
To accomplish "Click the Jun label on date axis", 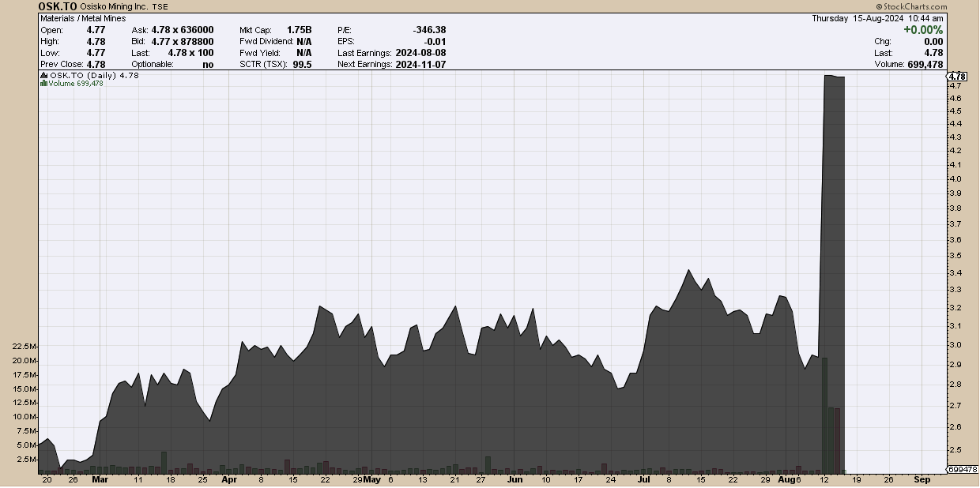I will (x=514, y=479).
